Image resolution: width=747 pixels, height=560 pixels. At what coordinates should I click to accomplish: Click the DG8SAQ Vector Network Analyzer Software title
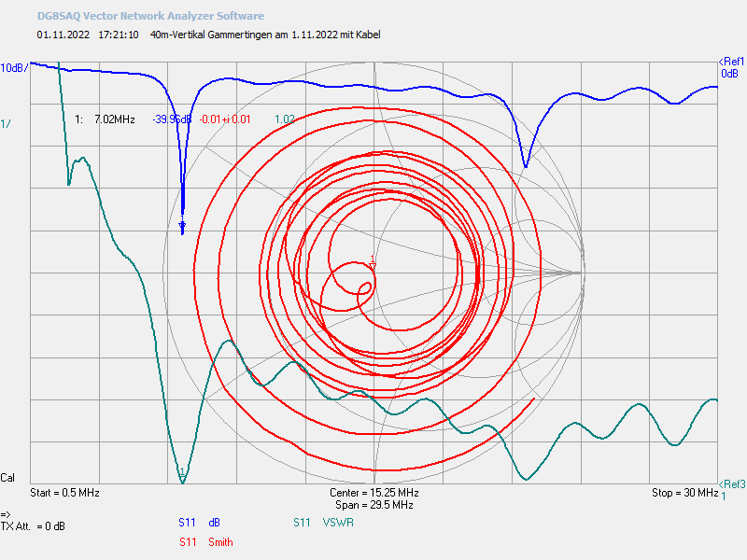click(x=150, y=16)
